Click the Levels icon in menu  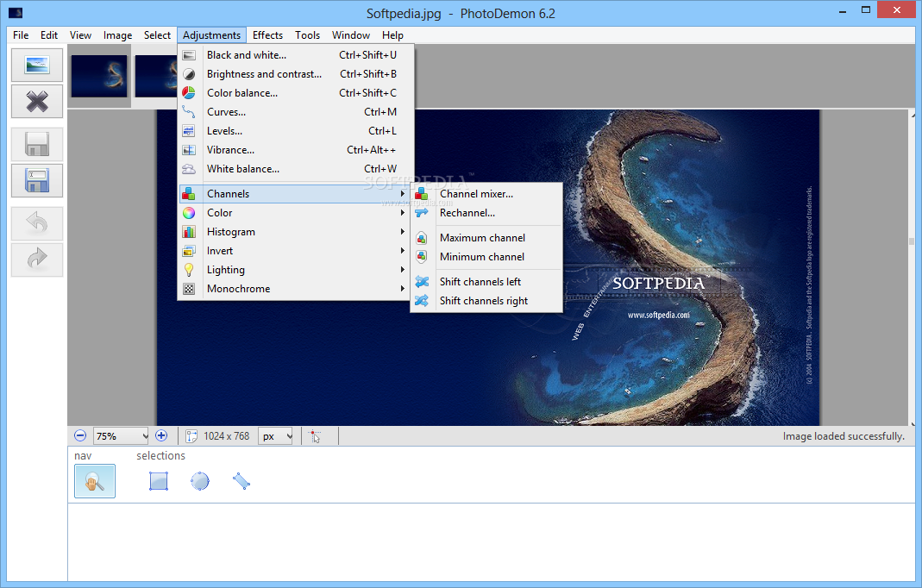pos(189,131)
